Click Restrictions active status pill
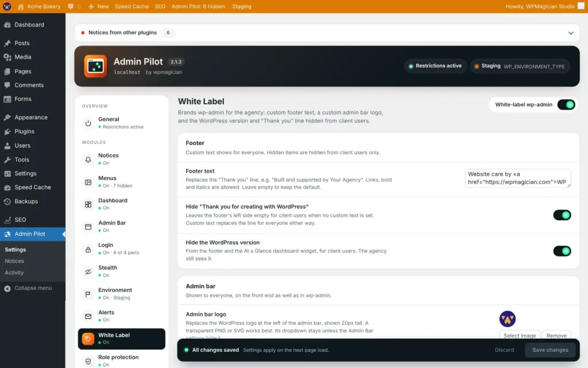The height and width of the screenshot is (368, 588). point(435,66)
